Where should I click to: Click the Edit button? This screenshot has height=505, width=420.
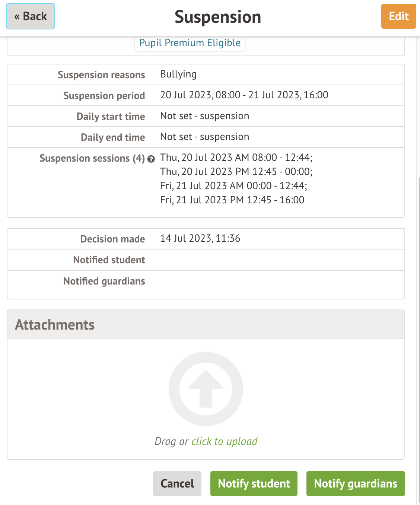click(x=398, y=16)
